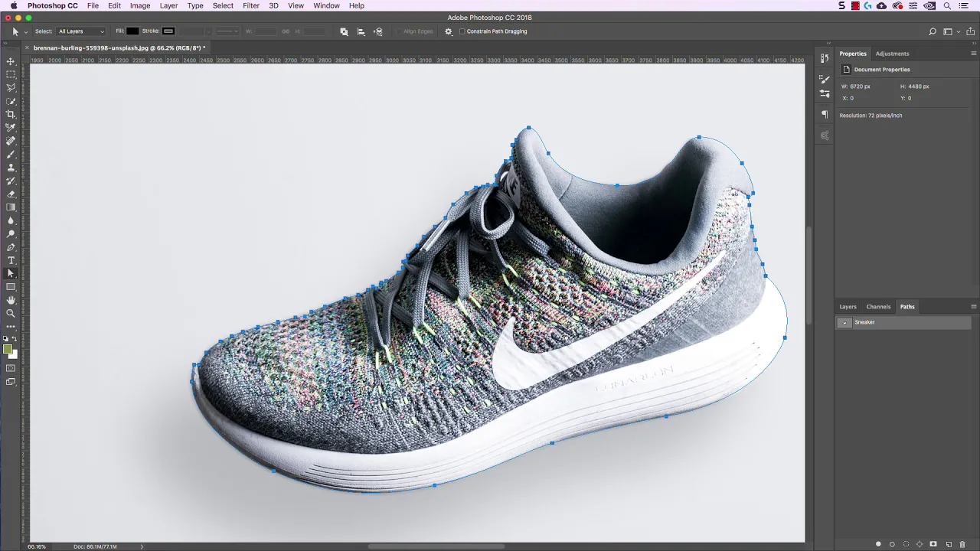980x551 pixels.
Task: Enable Constrain Path Dragging checkbox
Action: pos(462,31)
